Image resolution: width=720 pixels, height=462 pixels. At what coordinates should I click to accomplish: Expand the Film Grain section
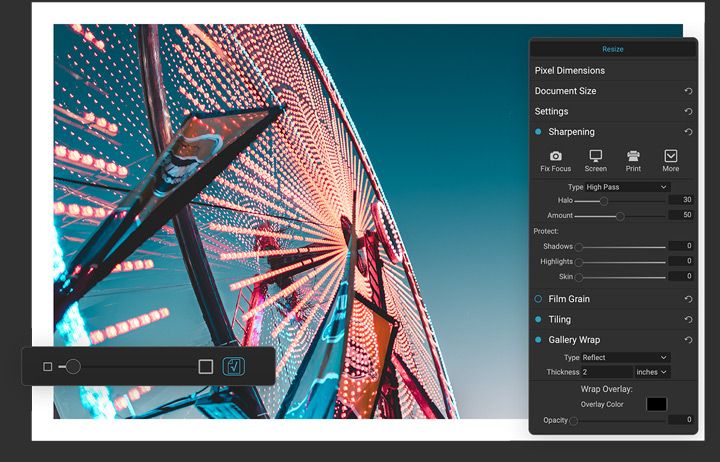click(569, 299)
